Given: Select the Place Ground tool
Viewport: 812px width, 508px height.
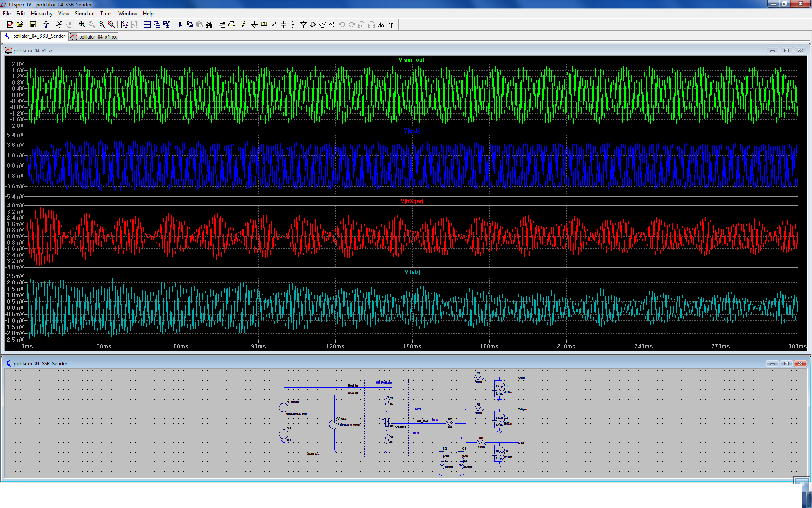Looking at the screenshot, I should 254,25.
